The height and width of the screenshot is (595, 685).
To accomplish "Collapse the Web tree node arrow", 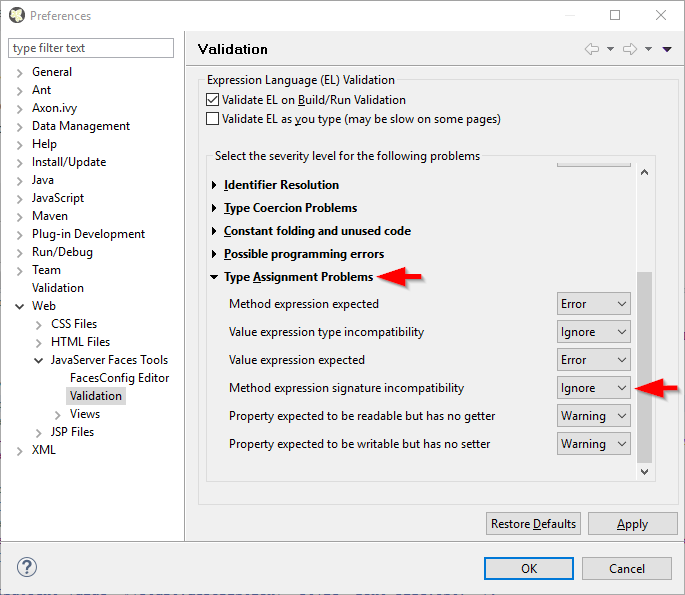I will pyautogui.click(x=19, y=307).
